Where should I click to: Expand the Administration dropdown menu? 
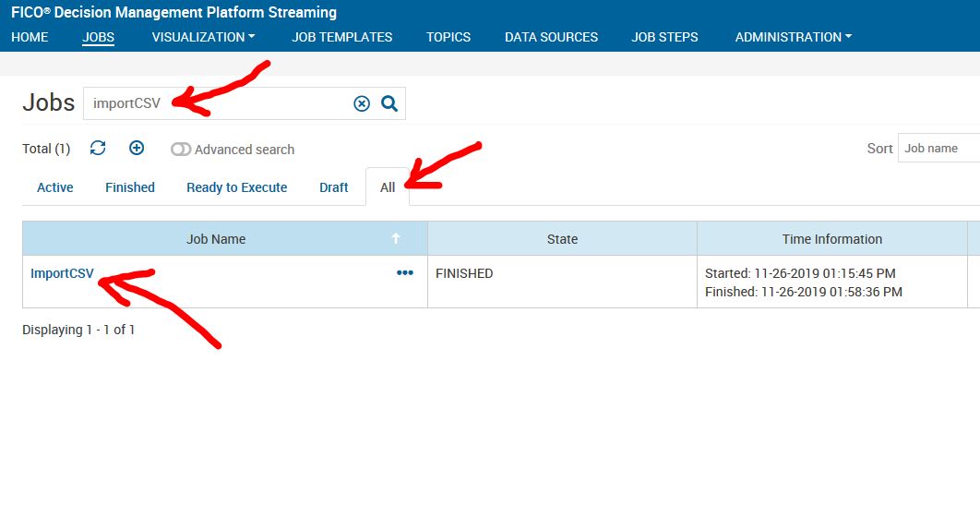tap(793, 37)
